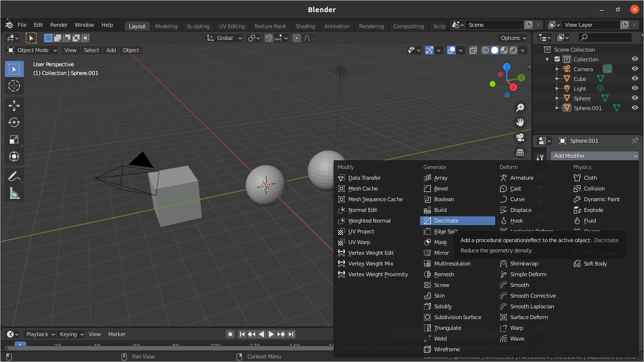Switch to wireframe viewport shading

pos(485,50)
